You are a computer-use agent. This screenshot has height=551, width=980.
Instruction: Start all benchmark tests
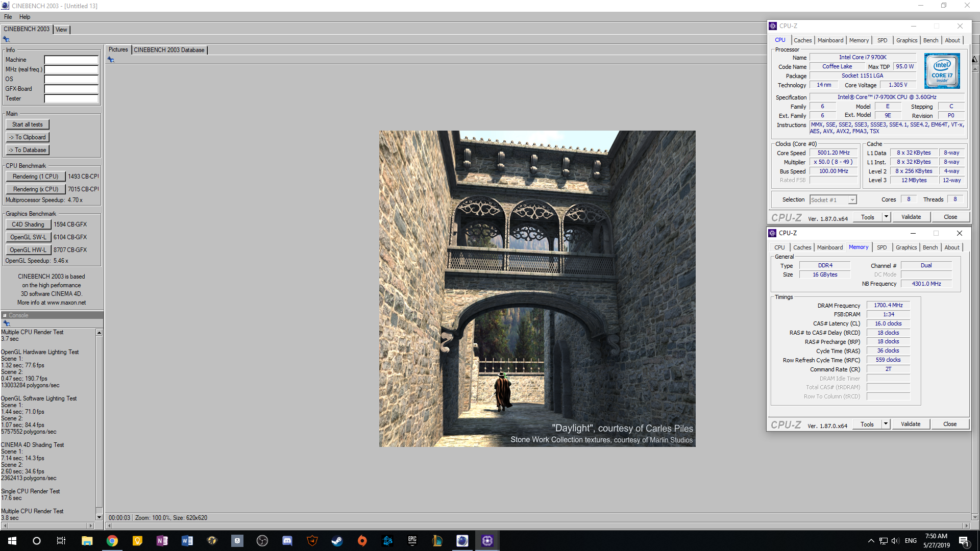28,124
